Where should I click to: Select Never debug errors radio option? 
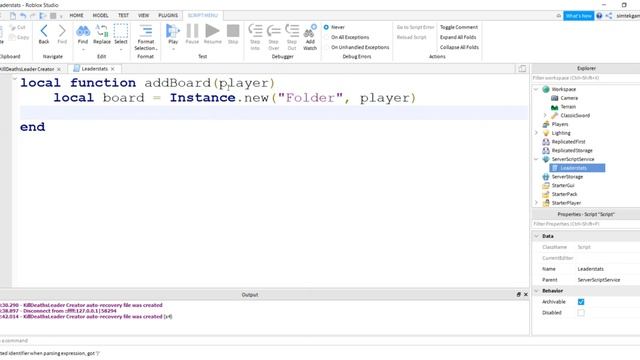pyautogui.click(x=326, y=27)
